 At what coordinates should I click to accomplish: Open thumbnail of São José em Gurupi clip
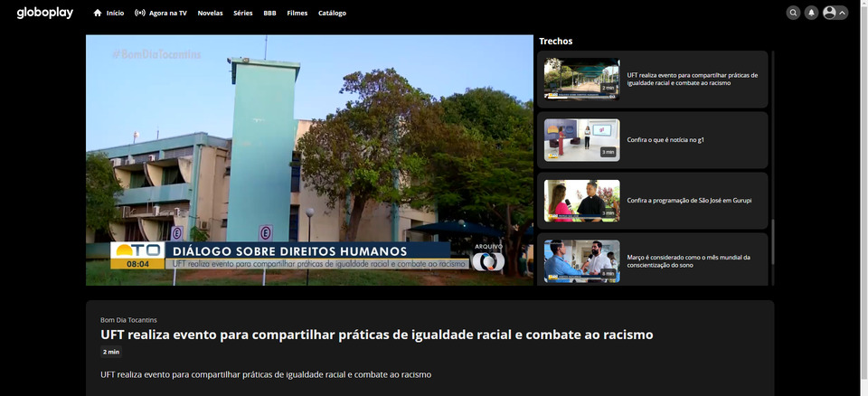point(581,201)
